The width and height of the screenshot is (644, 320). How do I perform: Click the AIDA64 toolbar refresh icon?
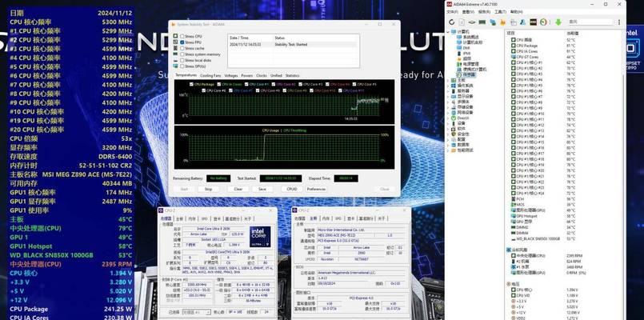click(452, 22)
